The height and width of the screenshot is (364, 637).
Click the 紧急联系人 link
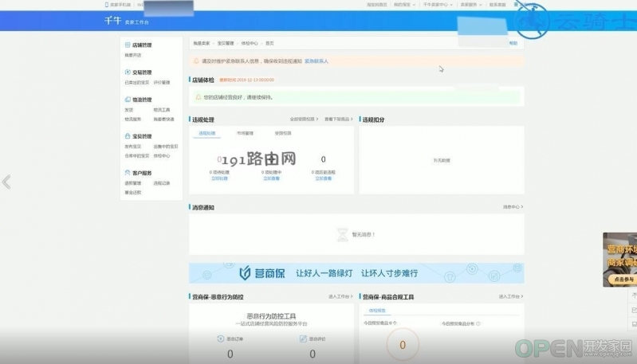(317, 61)
